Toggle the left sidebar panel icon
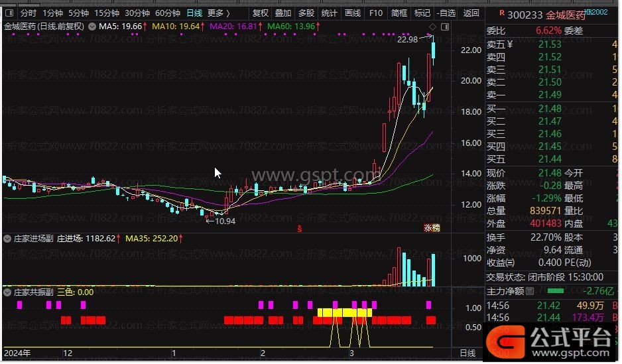This screenshot has height=364, width=622. 9,13
